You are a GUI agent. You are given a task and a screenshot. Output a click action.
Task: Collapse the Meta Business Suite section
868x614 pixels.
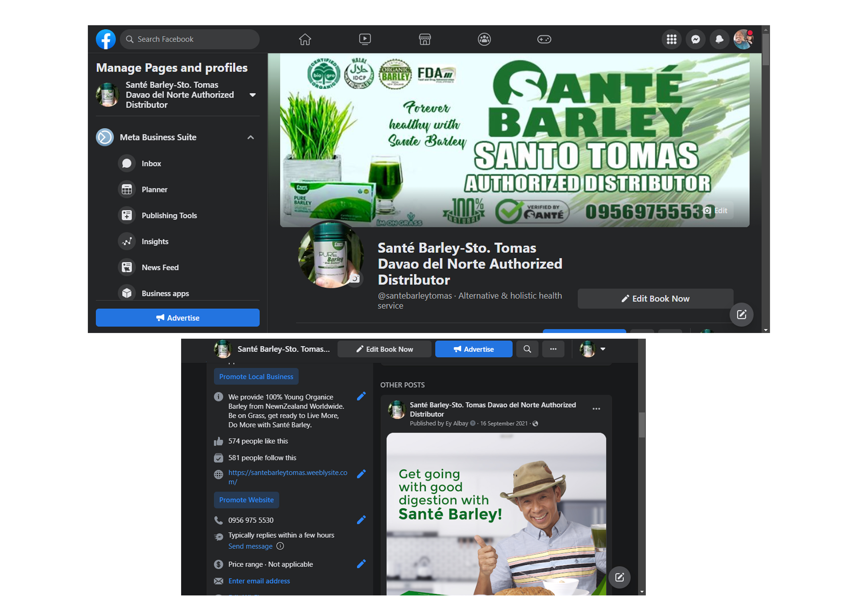[x=250, y=137]
